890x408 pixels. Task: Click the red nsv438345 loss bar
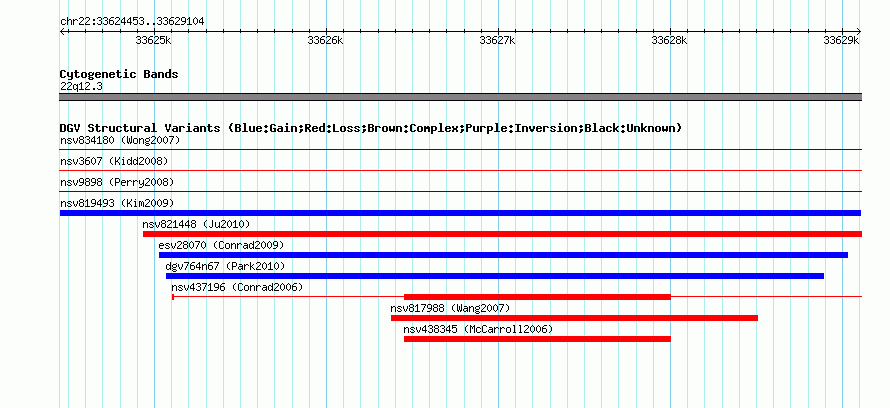pyautogui.click(x=538, y=339)
